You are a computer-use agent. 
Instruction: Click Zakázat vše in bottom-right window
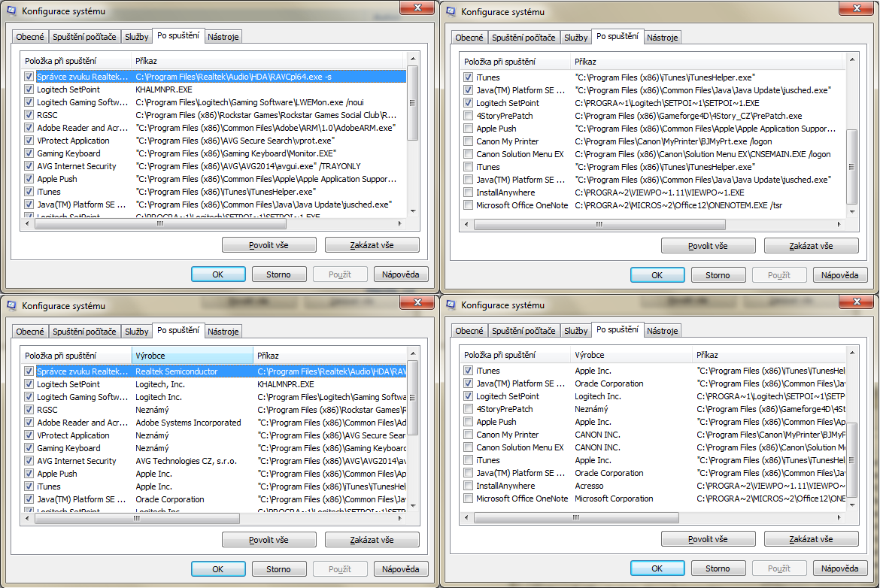pyautogui.click(x=811, y=539)
